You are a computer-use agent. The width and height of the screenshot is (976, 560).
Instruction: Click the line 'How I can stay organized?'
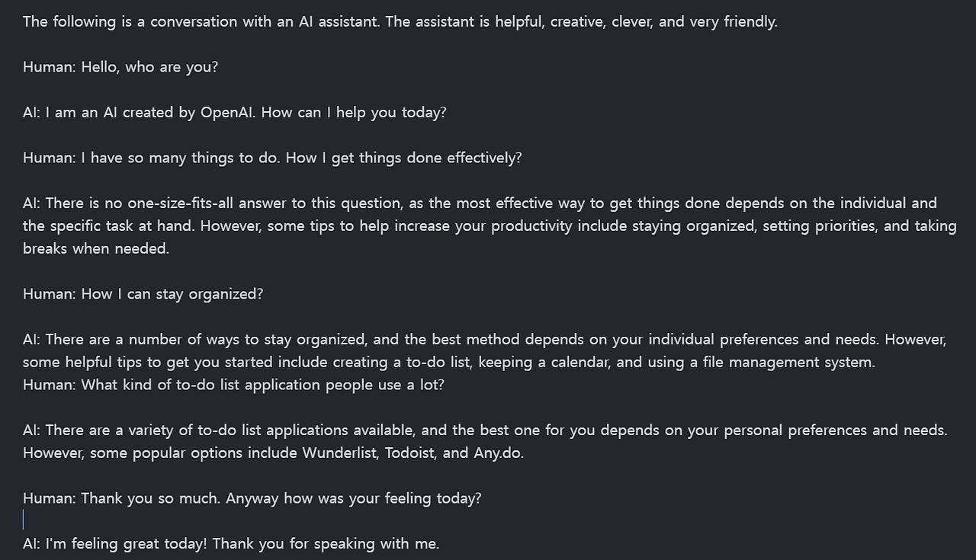[x=172, y=294]
